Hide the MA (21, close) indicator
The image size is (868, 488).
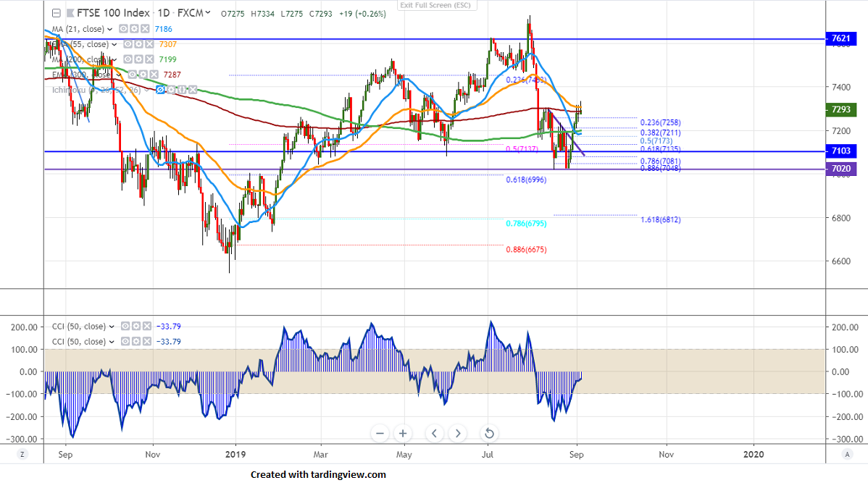[123, 29]
